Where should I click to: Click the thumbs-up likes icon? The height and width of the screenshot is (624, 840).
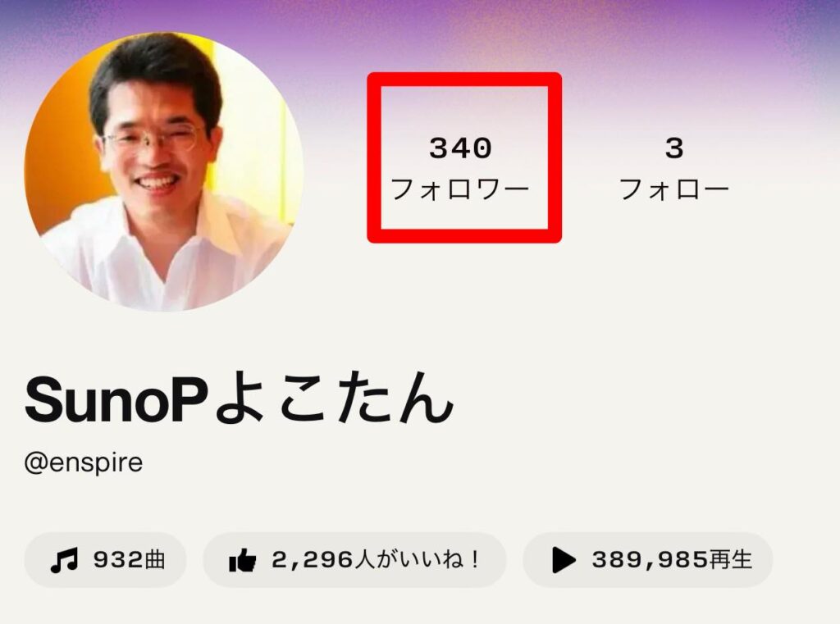pyautogui.click(x=242, y=560)
